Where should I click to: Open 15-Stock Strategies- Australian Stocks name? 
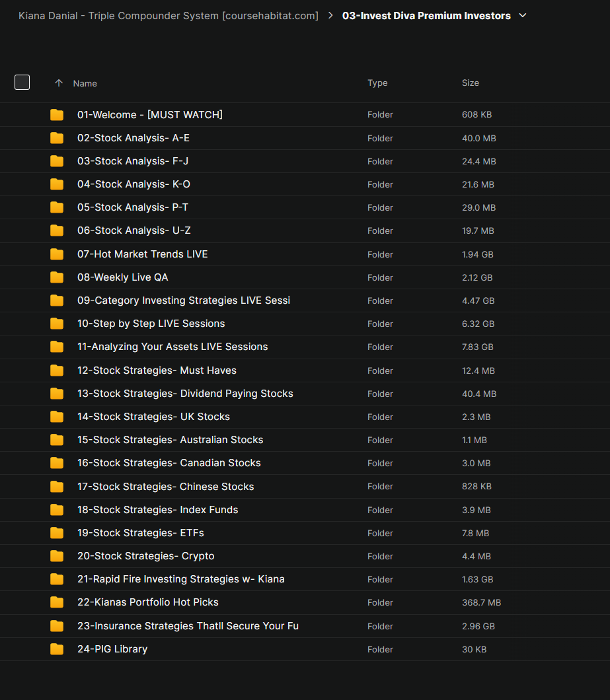[171, 440]
